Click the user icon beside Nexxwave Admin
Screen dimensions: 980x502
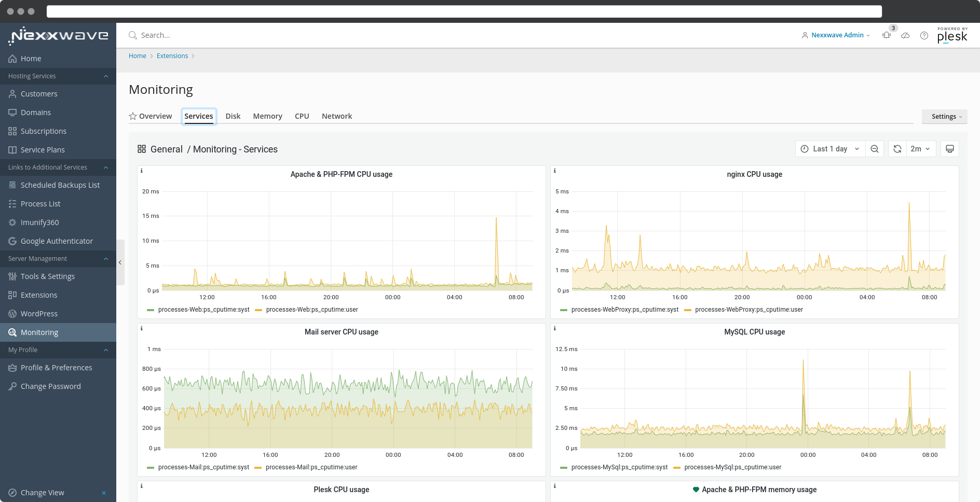[x=805, y=35]
